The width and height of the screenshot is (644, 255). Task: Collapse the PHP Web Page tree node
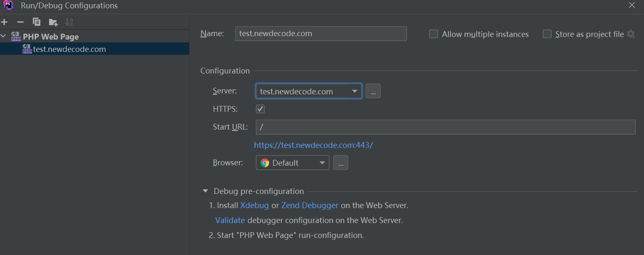(4, 37)
